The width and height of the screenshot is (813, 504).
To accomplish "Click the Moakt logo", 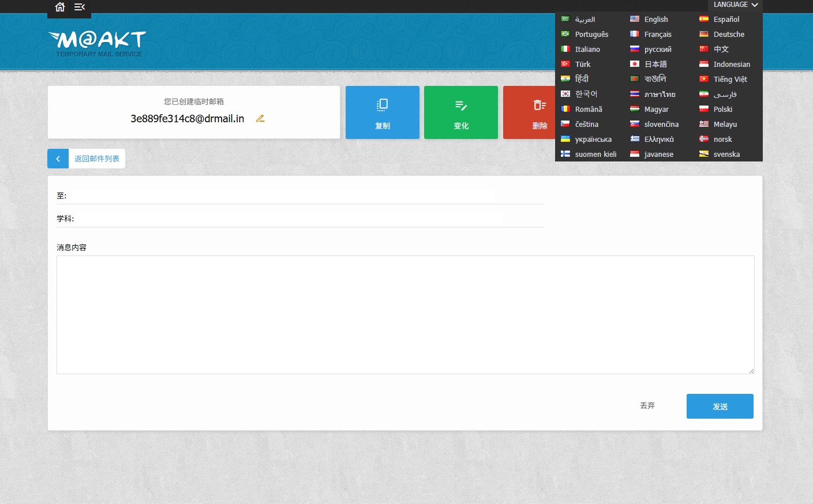I will [97, 44].
